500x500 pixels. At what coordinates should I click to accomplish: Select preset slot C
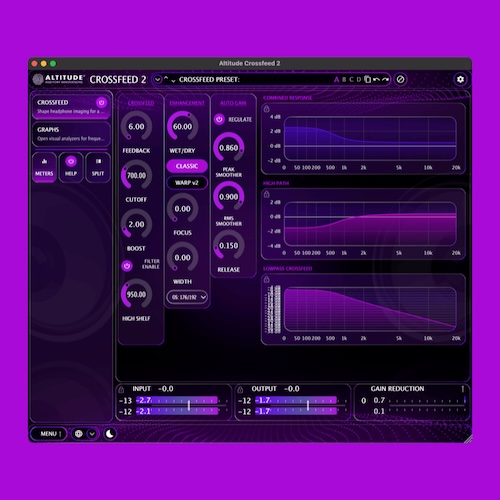351,80
